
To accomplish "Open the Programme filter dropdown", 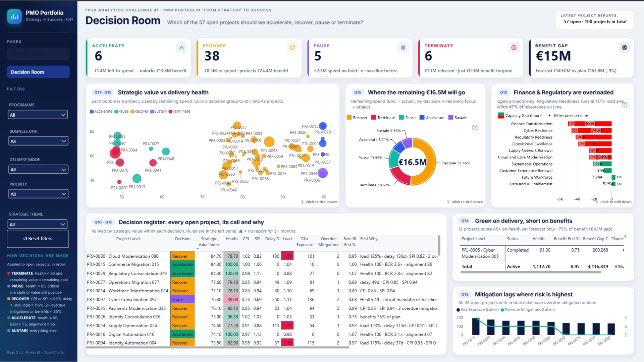I will (38, 115).
